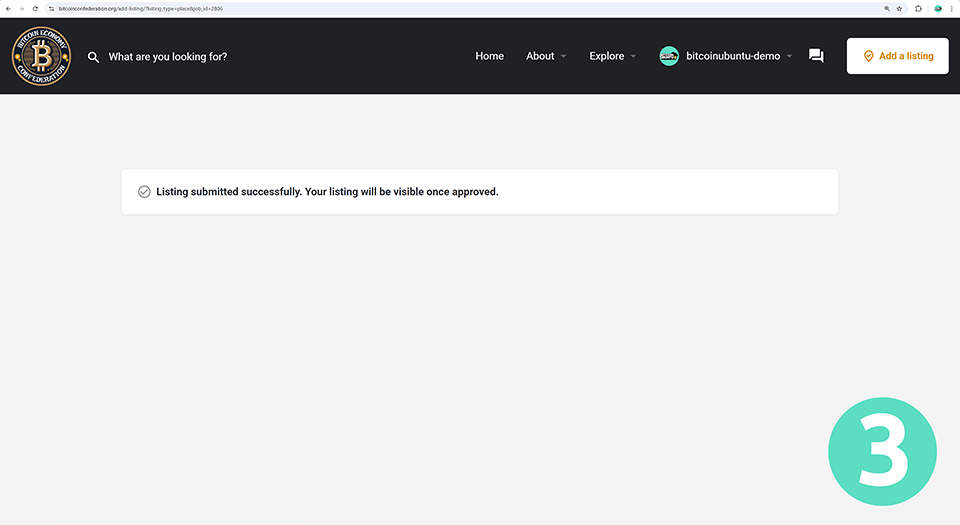The image size is (960, 525).
Task: Bookmark this page with star icon
Action: pyautogui.click(x=899, y=8)
